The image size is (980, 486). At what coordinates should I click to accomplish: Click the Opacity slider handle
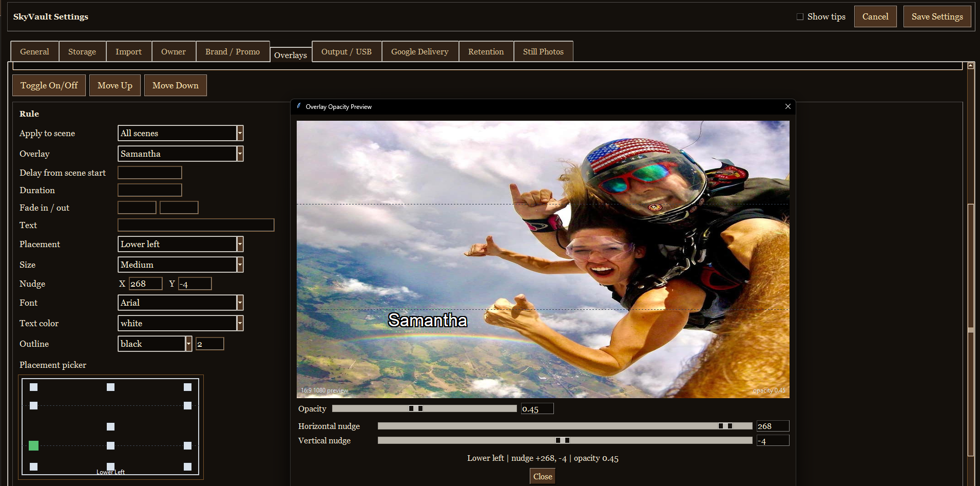pos(416,408)
